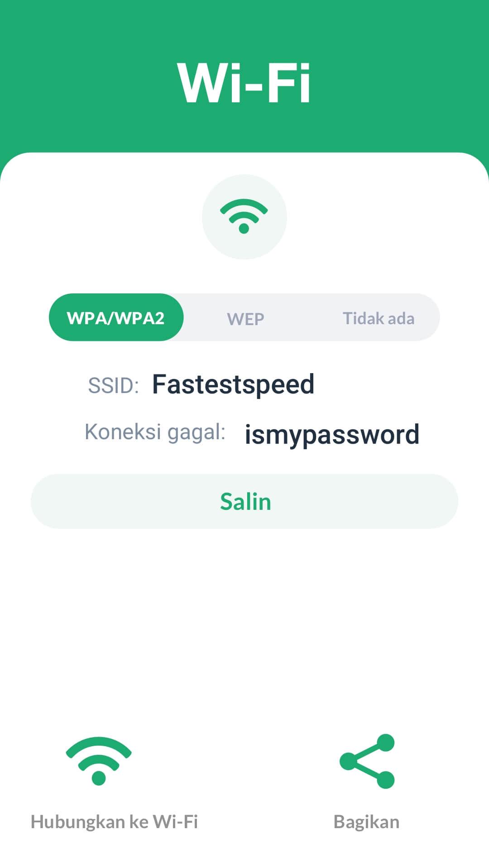Select the WPA/WPA2 security type
The height and width of the screenshot is (868, 489).
click(x=116, y=317)
